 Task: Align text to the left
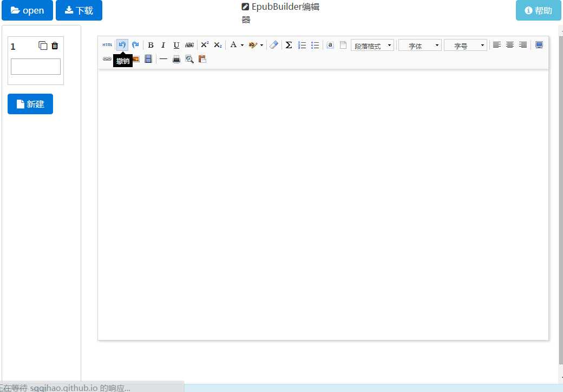(x=497, y=45)
